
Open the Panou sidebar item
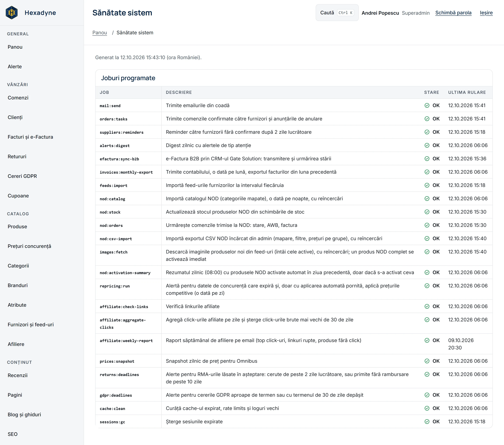15,47
